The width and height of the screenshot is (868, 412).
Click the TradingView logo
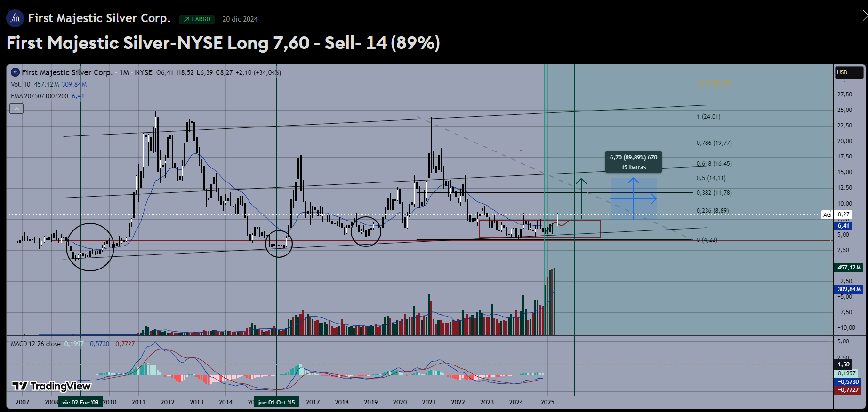point(51,386)
